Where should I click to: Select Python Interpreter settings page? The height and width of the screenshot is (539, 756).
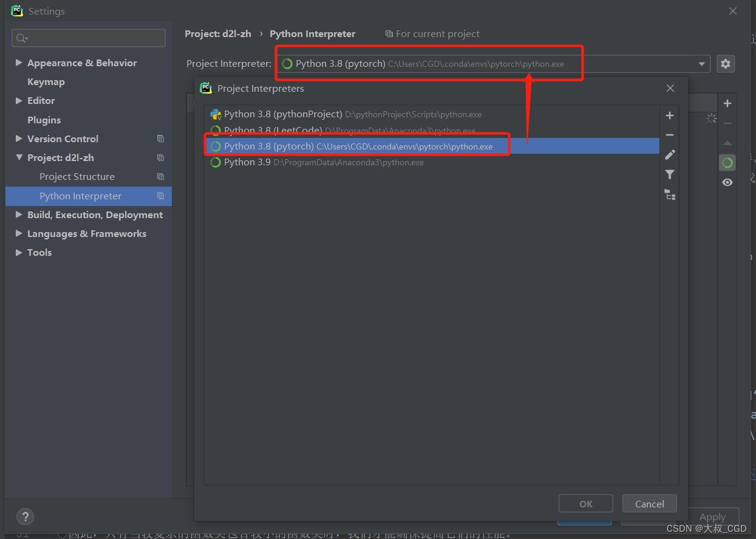pos(89,196)
